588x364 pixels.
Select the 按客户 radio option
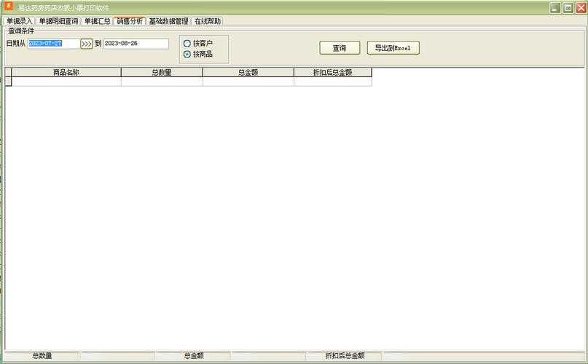pos(197,44)
